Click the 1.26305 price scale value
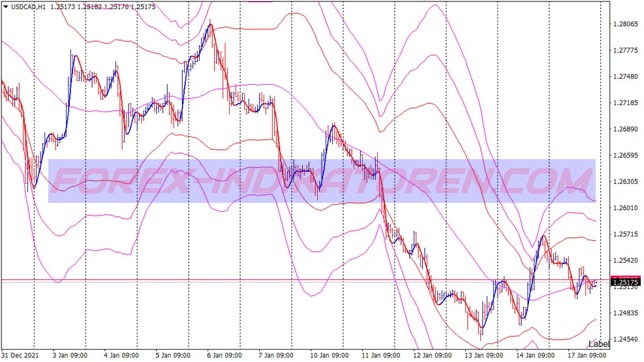The image size is (644, 362). pyautogui.click(x=626, y=182)
